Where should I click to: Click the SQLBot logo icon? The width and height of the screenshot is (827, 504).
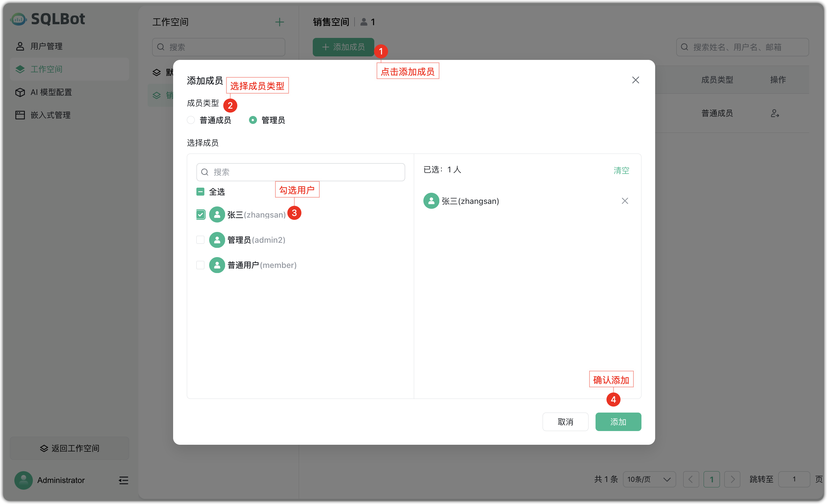coord(18,19)
